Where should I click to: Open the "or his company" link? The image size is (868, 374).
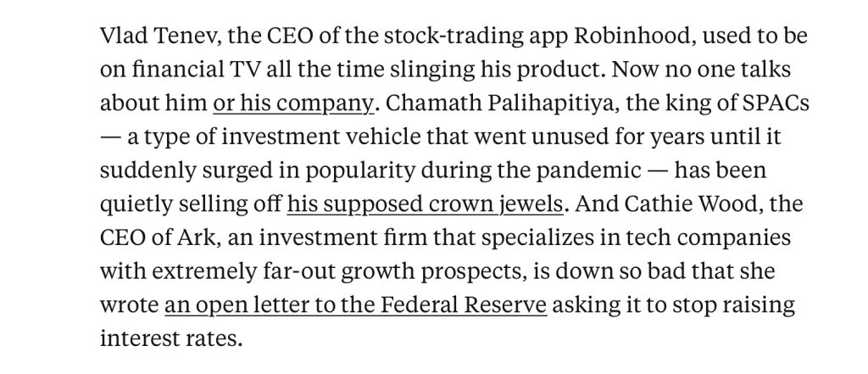(x=293, y=103)
